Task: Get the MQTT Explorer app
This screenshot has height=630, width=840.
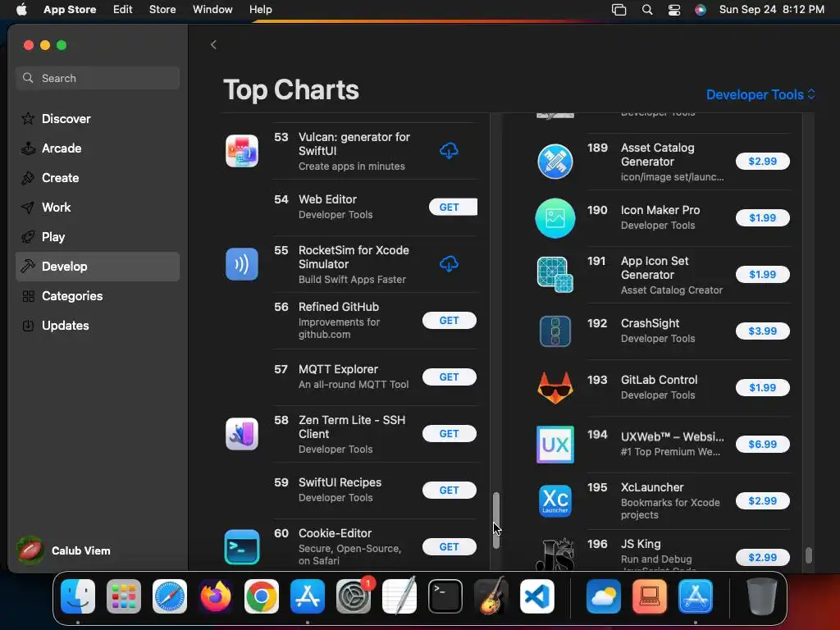Action: point(449,377)
